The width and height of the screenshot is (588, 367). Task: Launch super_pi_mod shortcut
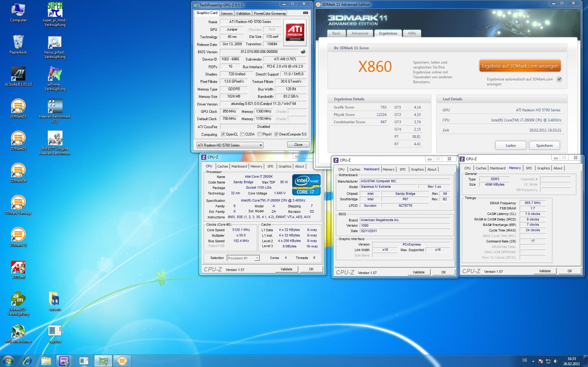[x=55, y=15]
